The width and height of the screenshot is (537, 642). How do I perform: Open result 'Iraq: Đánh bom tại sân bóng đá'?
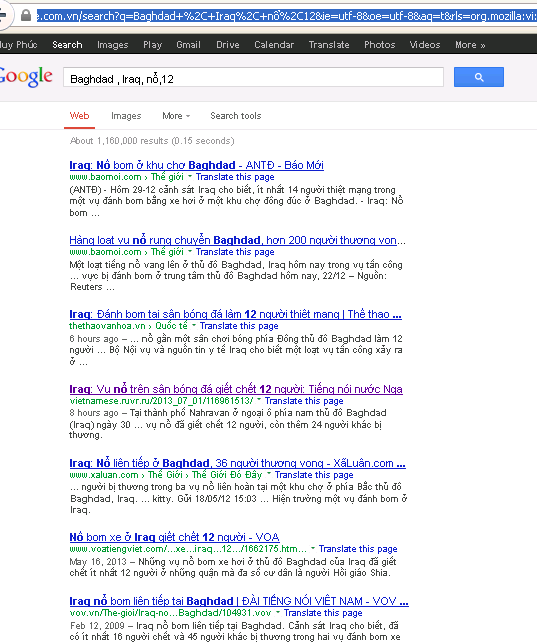coord(235,314)
